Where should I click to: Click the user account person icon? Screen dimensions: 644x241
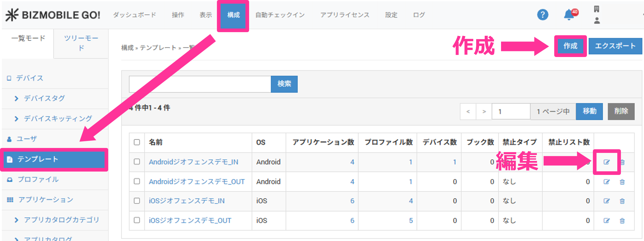597,20
